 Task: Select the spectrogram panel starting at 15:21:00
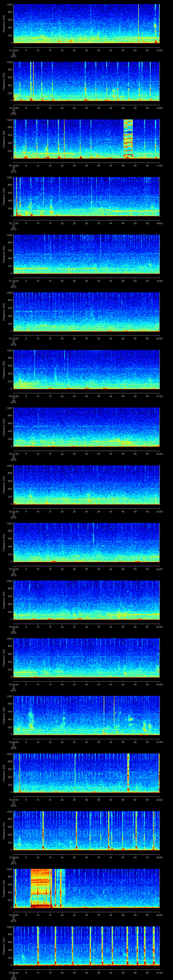pyautogui.click(x=86, y=427)
